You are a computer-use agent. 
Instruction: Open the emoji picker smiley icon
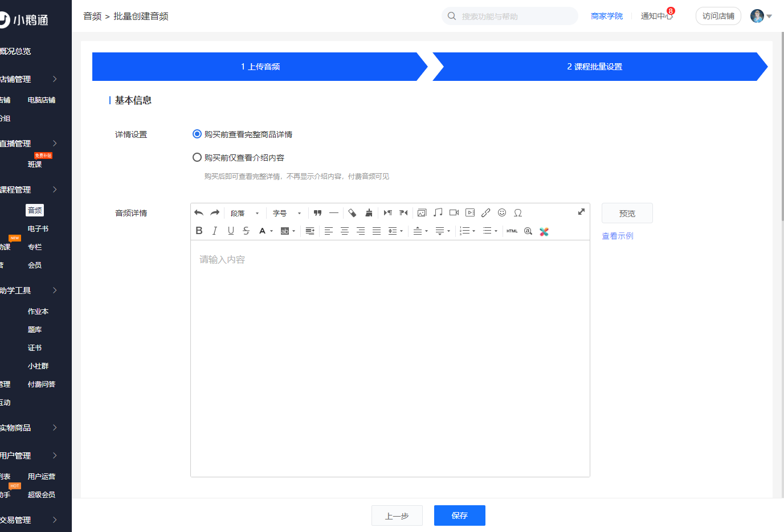point(502,213)
